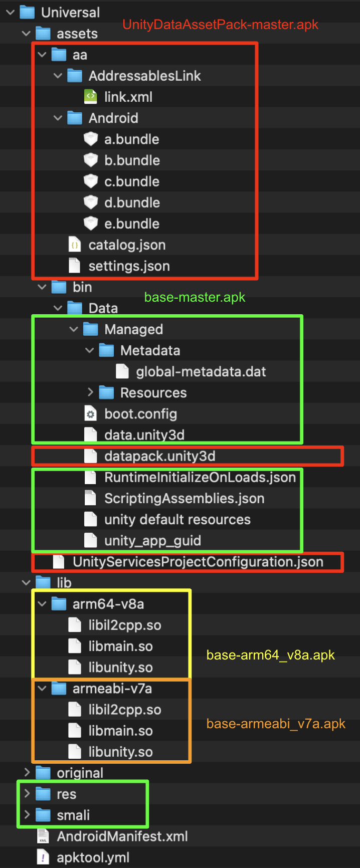This screenshot has width=360, height=868.
Task: Expand the original folder
Action: coord(27,772)
